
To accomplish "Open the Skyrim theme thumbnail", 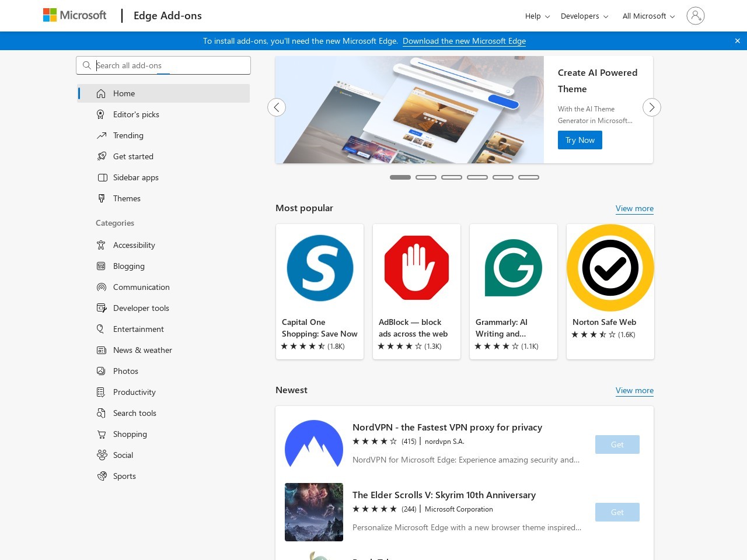I will pyautogui.click(x=314, y=512).
